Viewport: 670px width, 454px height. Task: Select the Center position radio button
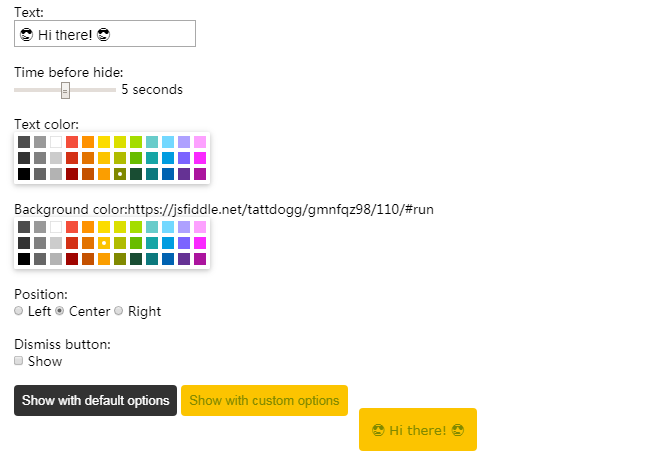pyautogui.click(x=60, y=311)
